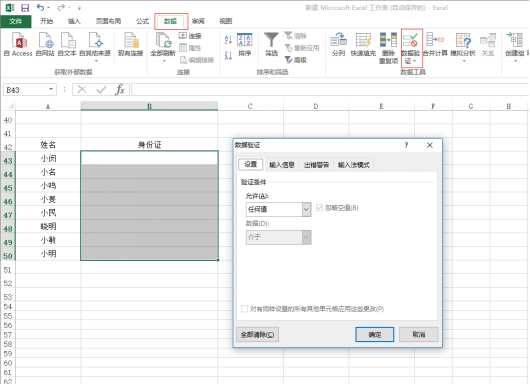Switch to Page Layout (页面布局) tab
Image resolution: width=530 pixels, height=385 pixels.
[108, 21]
